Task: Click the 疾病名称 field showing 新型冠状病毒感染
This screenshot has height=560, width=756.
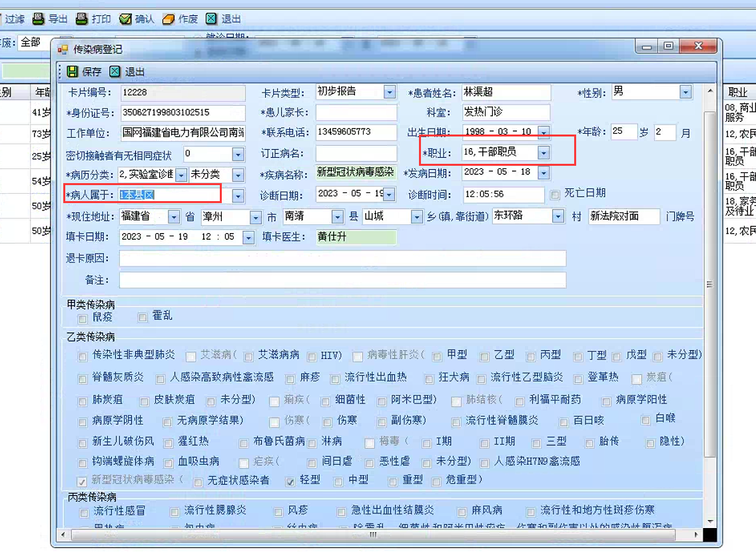Action: pos(356,172)
